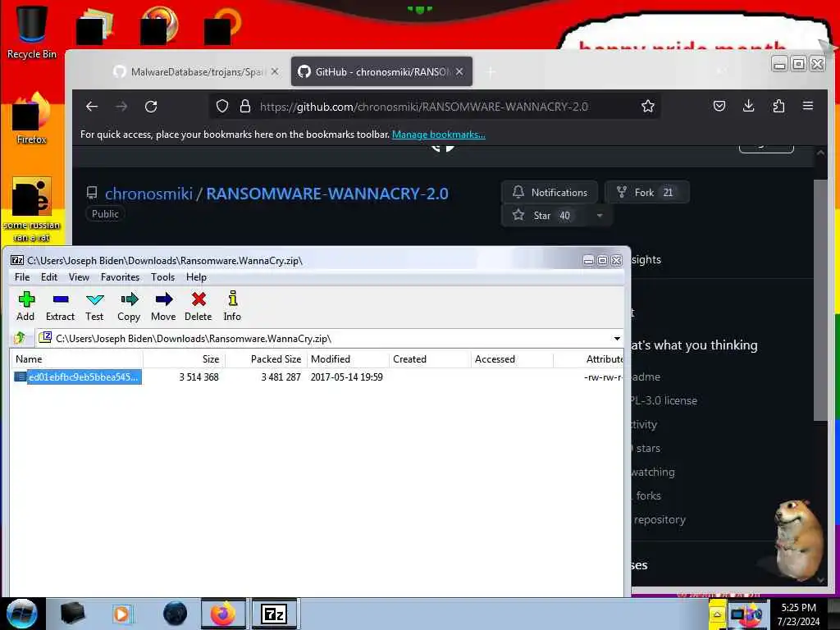Open the RANSOMWARE-WANNACRY-2.0 repository link
Image resolution: width=840 pixels, height=630 pixels.
327,194
